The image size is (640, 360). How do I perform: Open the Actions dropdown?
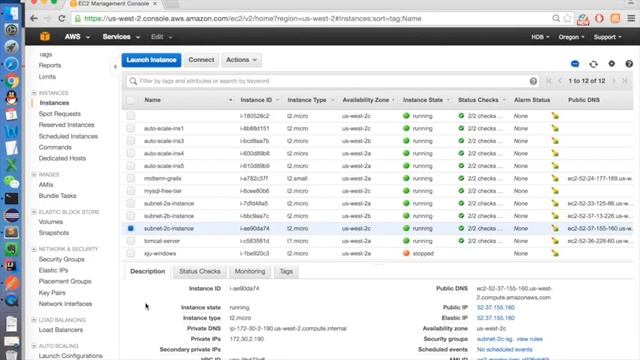point(242,60)
